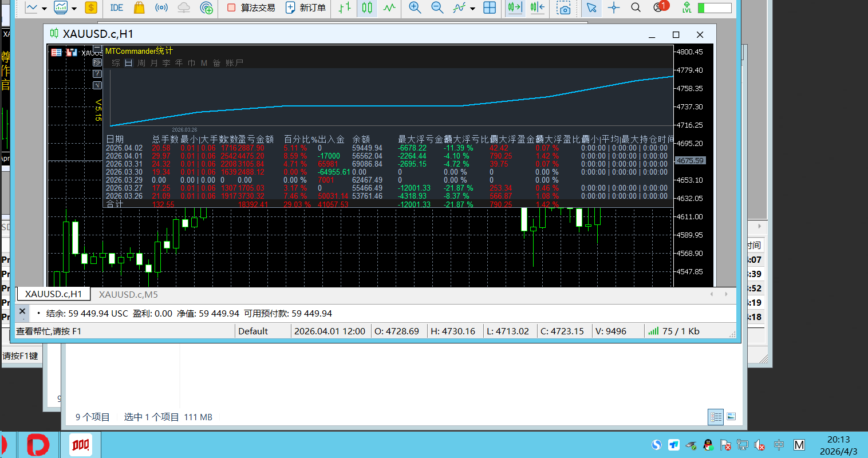Open the IDE MetaEditor button

tap(117, 7)
